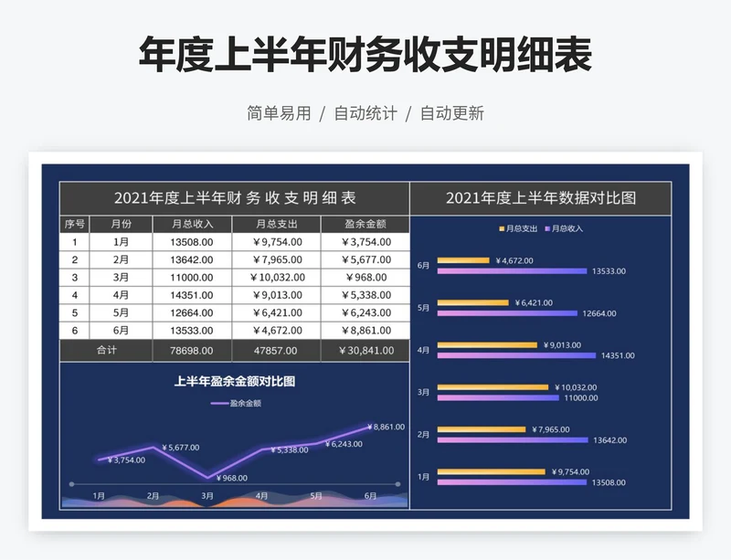Select the 自动更新 subtitle text
The image size is (731, 560).
pyautogui.click(x=452, y=113)
